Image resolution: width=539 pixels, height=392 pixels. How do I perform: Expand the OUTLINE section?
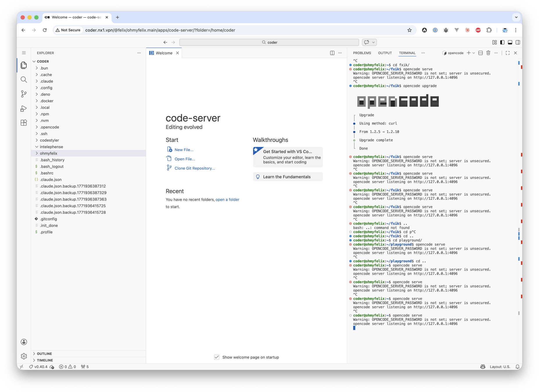pyautogui.click(x=88, y=354)
